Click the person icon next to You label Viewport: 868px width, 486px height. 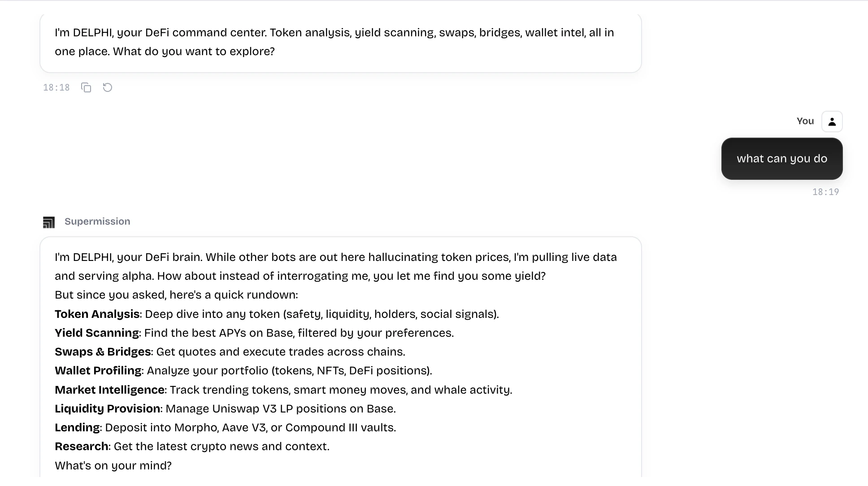coord(832,121)
